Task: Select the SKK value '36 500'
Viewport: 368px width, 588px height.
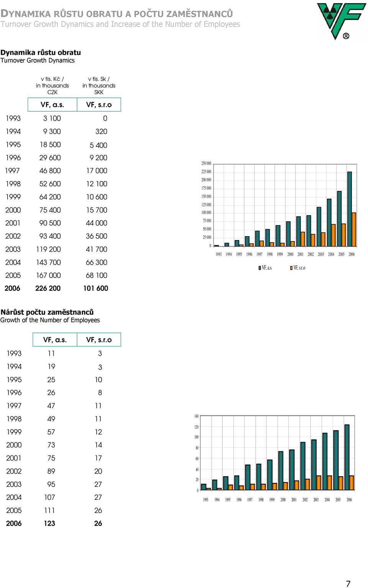Action: [97, 236]
